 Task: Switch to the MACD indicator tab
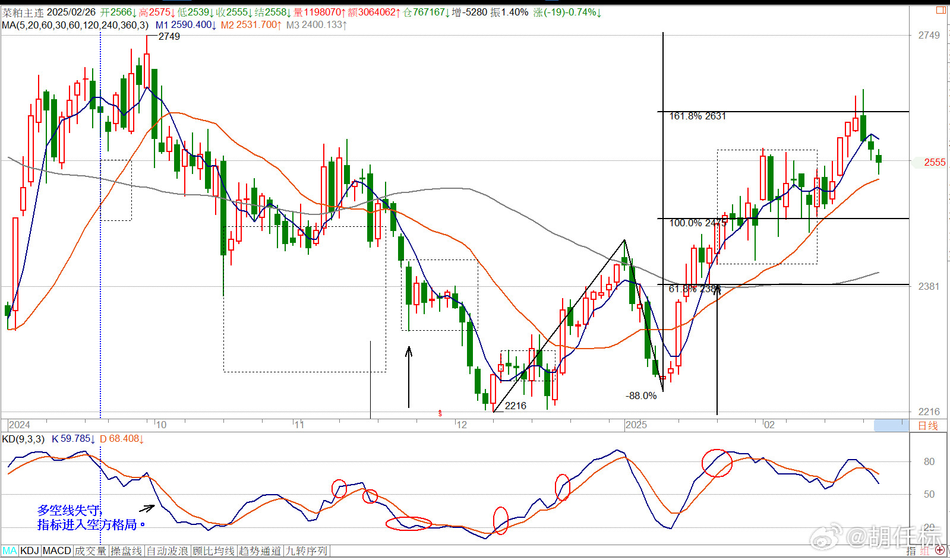click(57, 551)
